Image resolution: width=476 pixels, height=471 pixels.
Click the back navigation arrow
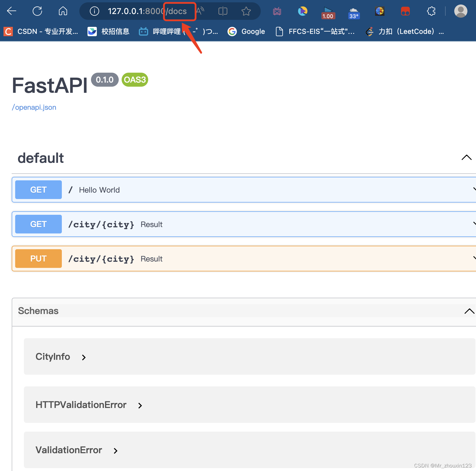click(x=11, y=11)
